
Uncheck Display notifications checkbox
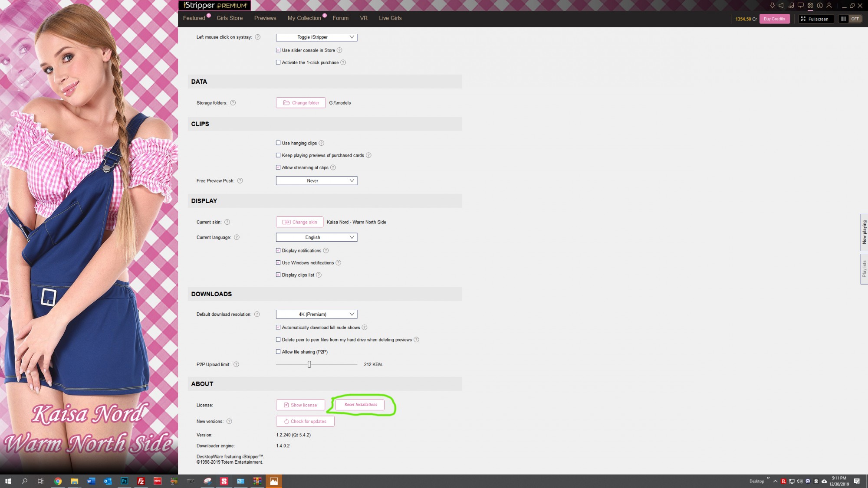tap(278, 251)
